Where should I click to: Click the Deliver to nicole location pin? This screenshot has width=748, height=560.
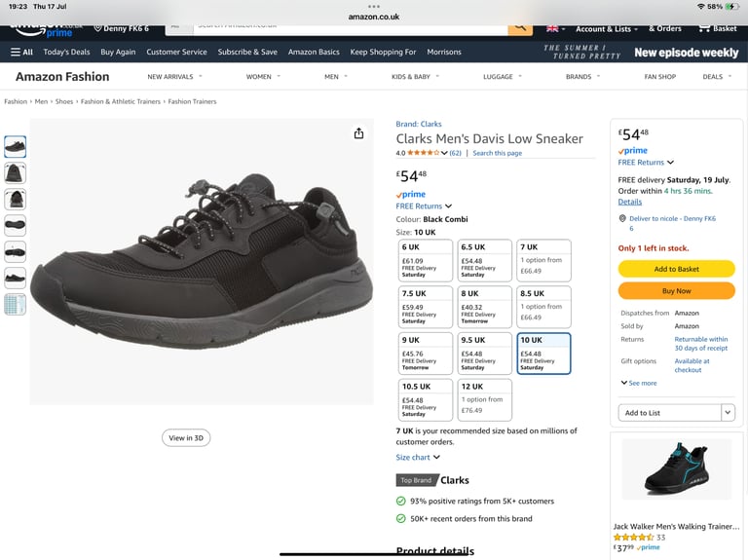[622, 218]
